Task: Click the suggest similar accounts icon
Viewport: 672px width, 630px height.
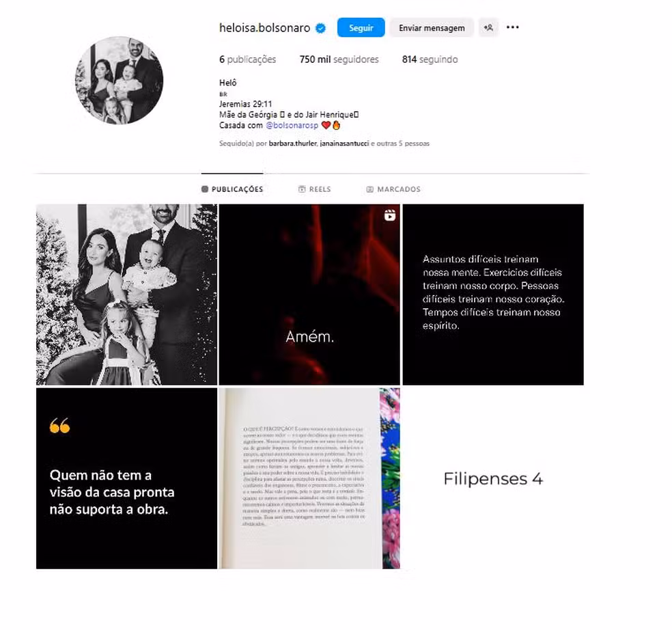Action: (x=488, y=27)
